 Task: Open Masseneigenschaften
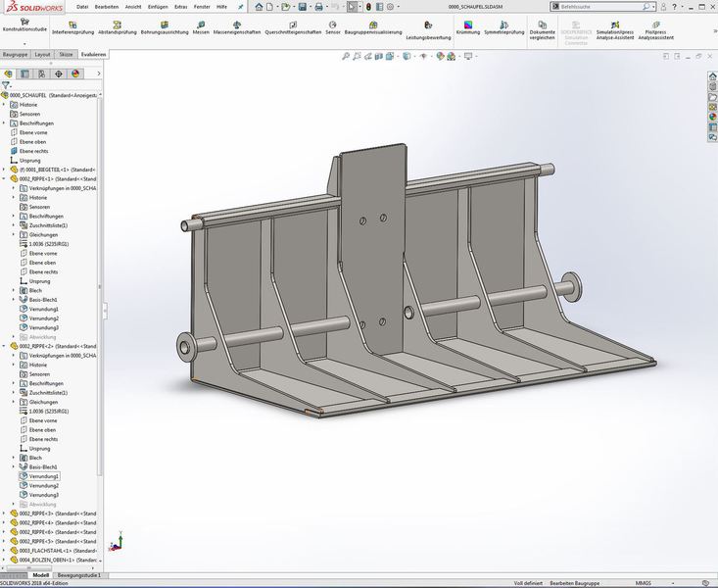coord(237,28)
